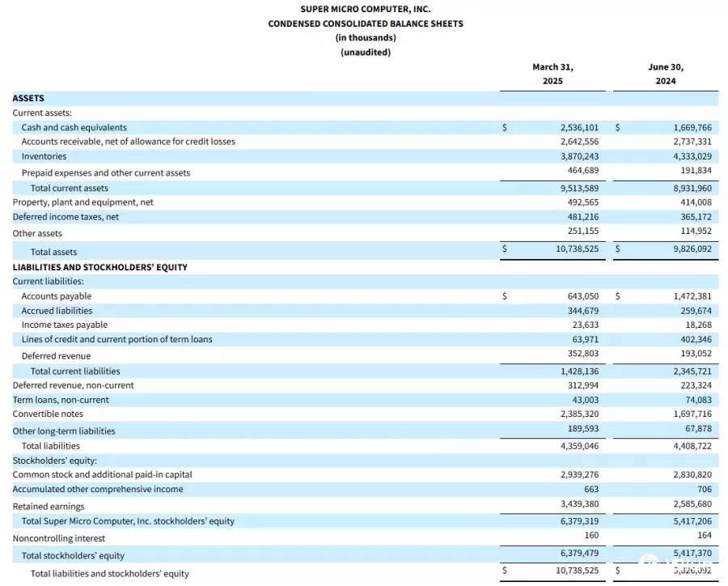Click the "Total current assets" label
The width and height of the screenshot is (728, 586).
click(70, 189)
